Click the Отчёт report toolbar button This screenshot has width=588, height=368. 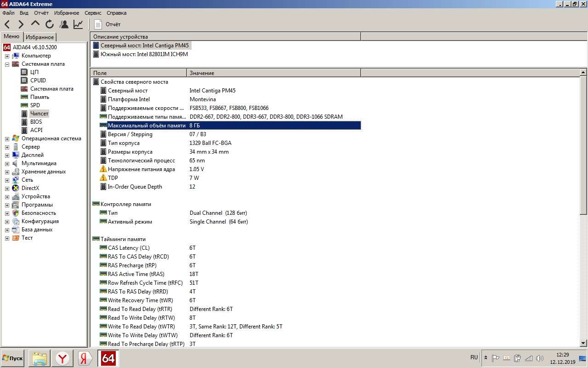tap(107, 24)
